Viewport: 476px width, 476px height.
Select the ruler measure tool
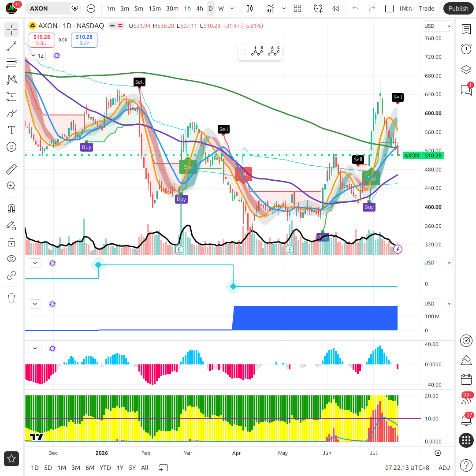[11, 169]
